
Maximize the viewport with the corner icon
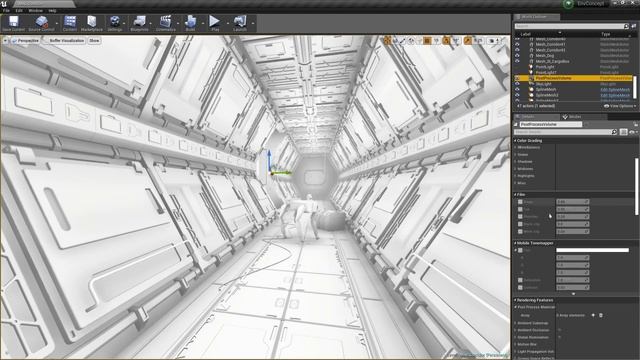pos(504,40)
